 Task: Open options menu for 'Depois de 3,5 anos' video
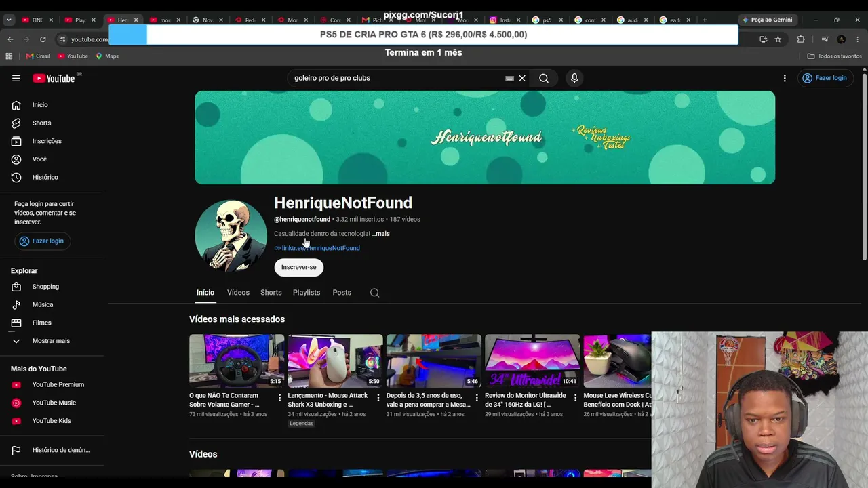477,398
